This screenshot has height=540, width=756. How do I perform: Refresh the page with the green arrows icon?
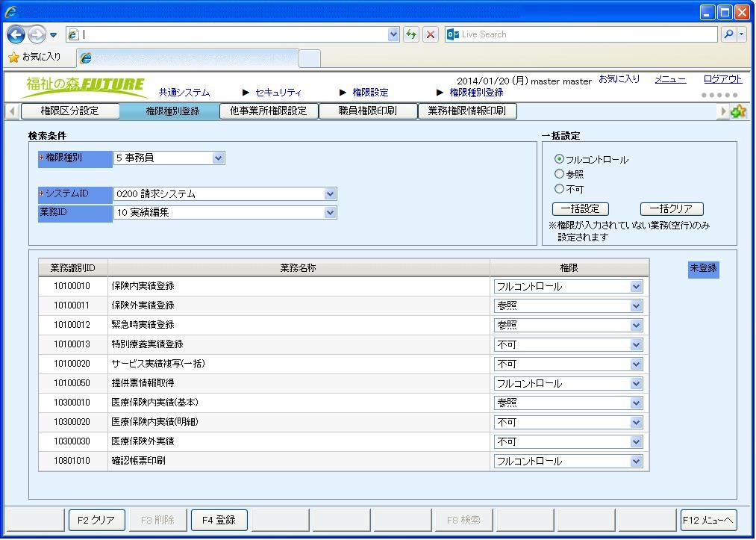pos(410,34)
